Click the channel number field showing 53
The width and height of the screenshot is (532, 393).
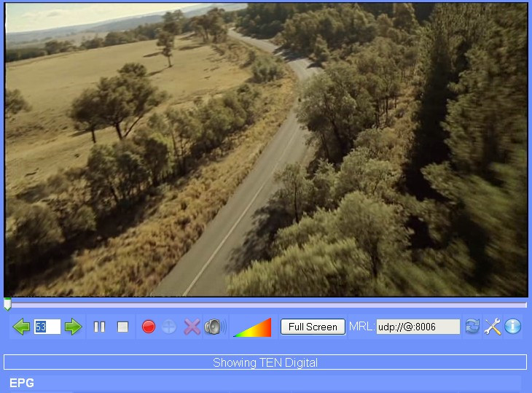47,327
